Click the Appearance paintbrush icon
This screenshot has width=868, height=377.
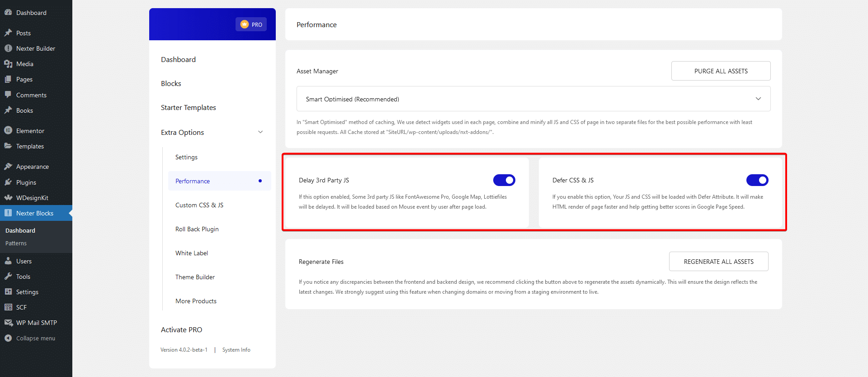coord(8,167)
